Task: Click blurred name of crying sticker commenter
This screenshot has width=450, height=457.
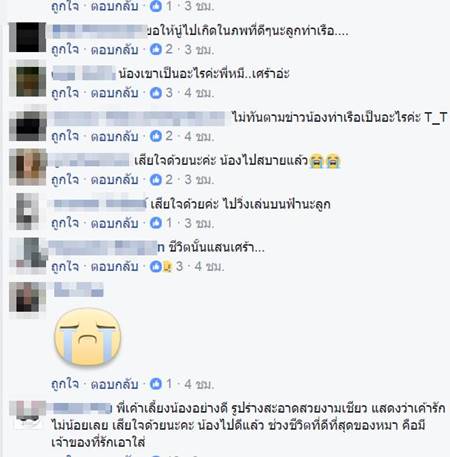Action: coord(79,289)
